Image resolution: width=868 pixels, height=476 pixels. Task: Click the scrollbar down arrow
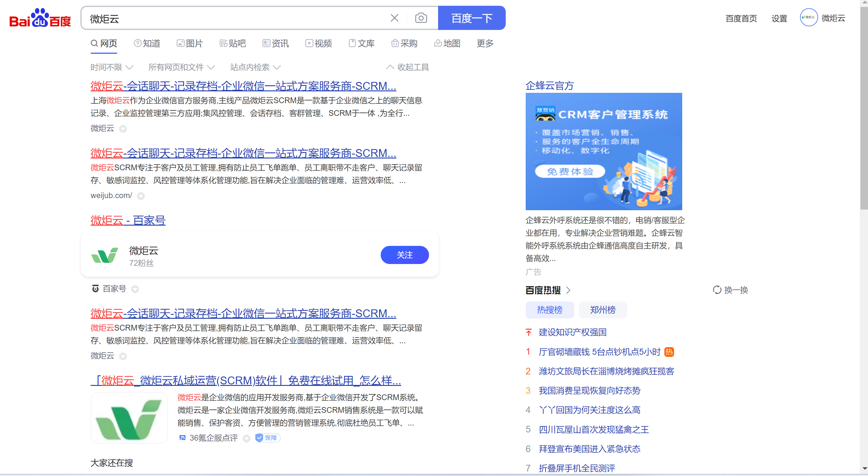(864, 468)
